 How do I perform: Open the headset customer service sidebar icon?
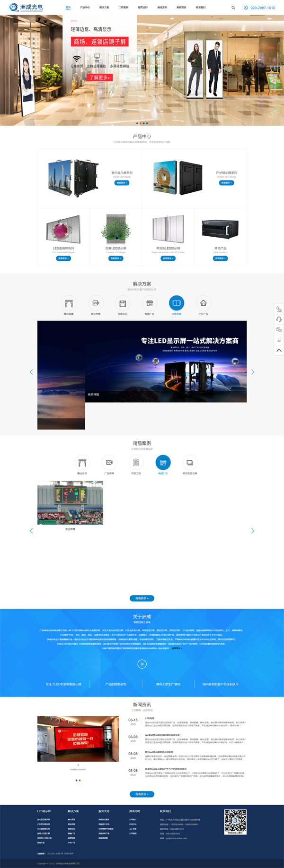[279, 319]
